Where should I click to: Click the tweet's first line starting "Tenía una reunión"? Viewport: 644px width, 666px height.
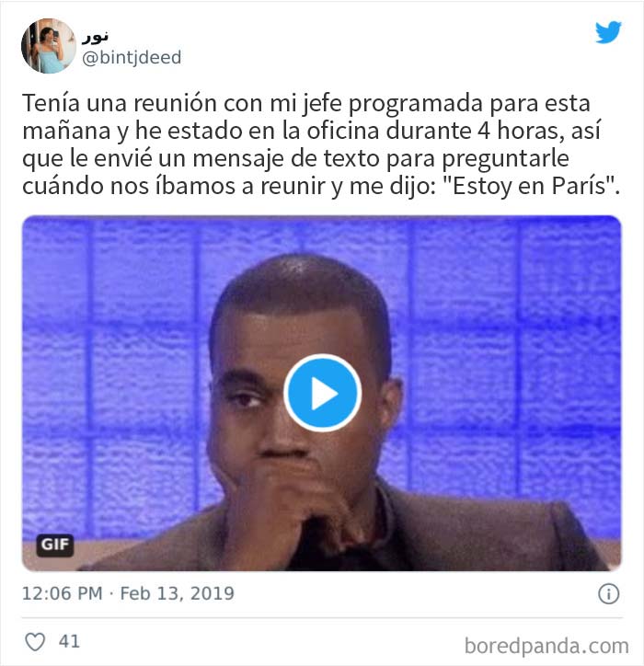coord(305,103)
